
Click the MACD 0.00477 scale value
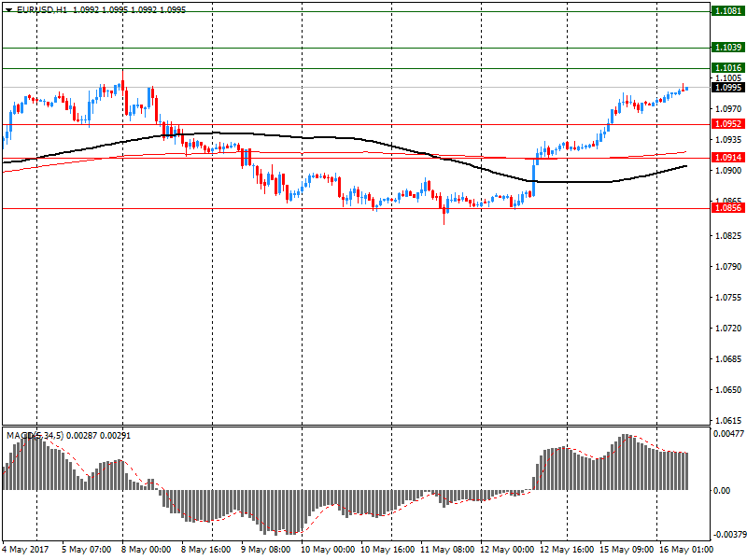728,433
